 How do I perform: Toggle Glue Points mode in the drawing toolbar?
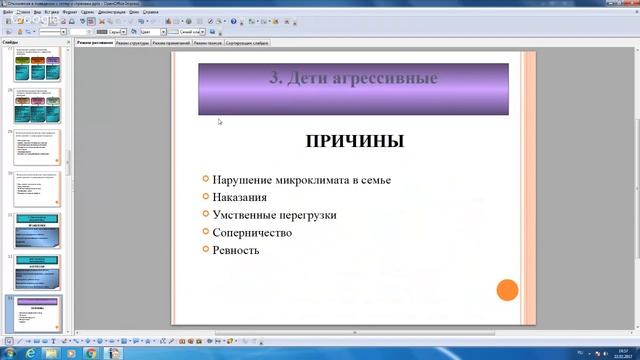click(171, 341)
